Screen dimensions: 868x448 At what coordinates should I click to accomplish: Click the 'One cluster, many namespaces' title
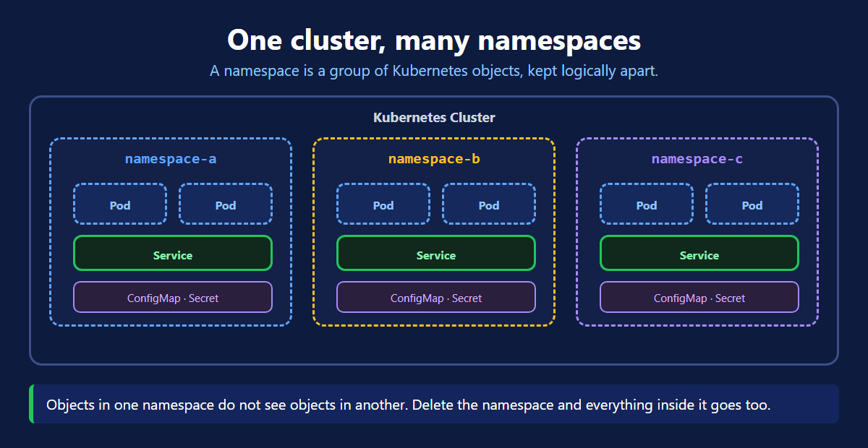(434, 40)
